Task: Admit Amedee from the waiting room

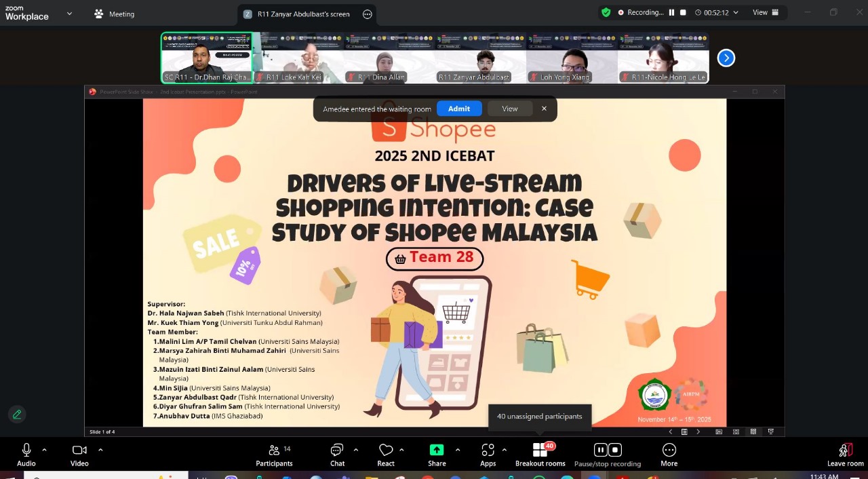Action: [459, 109]
